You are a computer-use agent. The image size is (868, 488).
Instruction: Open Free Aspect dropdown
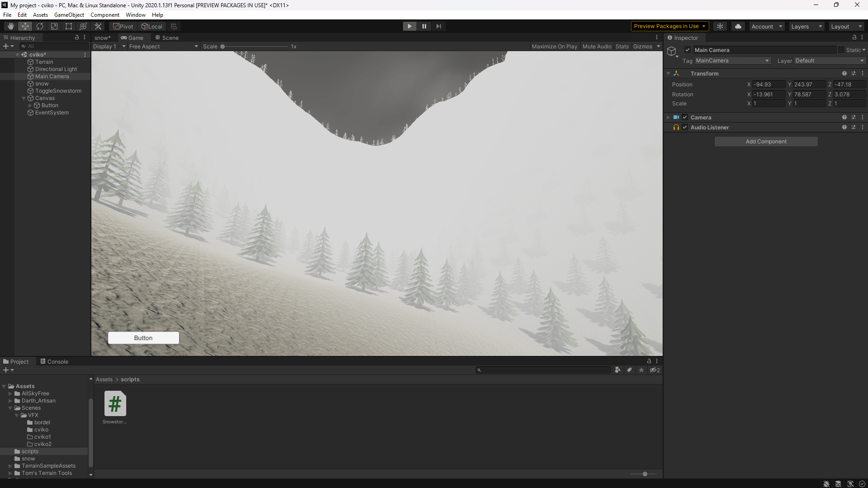(163, 46)
